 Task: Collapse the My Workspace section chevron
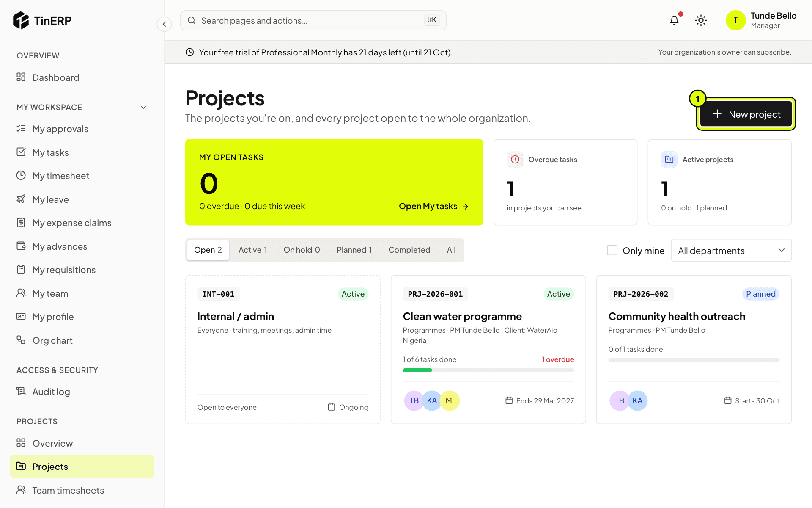coord(143,107)
